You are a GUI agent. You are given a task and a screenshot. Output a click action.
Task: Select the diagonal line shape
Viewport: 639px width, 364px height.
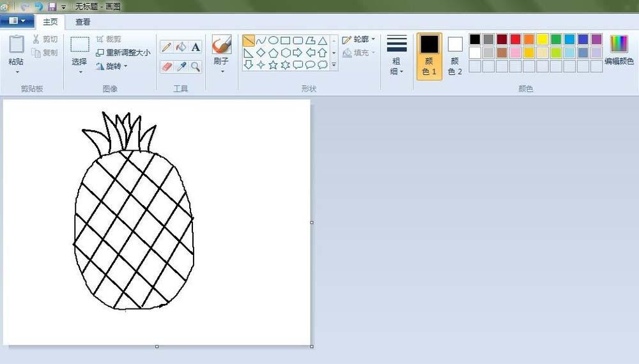[249, 40]
